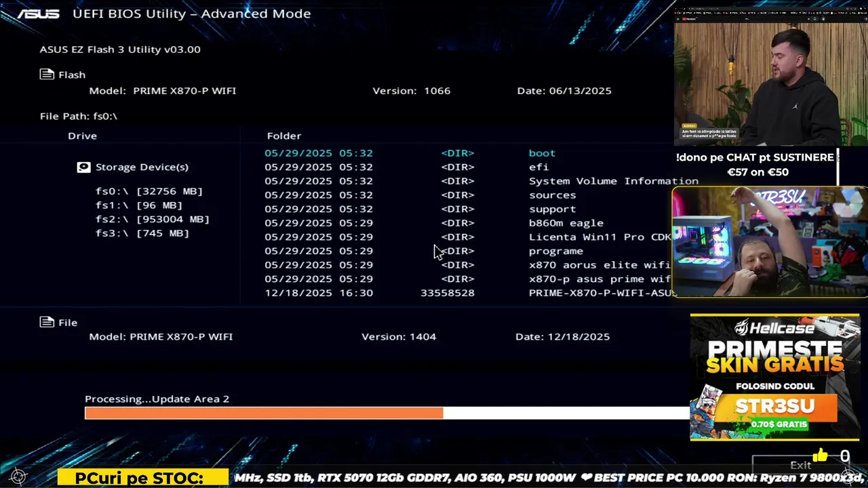
Task: Click the flash Date: 06/13/2025 text
Action: tap(564, 90)
